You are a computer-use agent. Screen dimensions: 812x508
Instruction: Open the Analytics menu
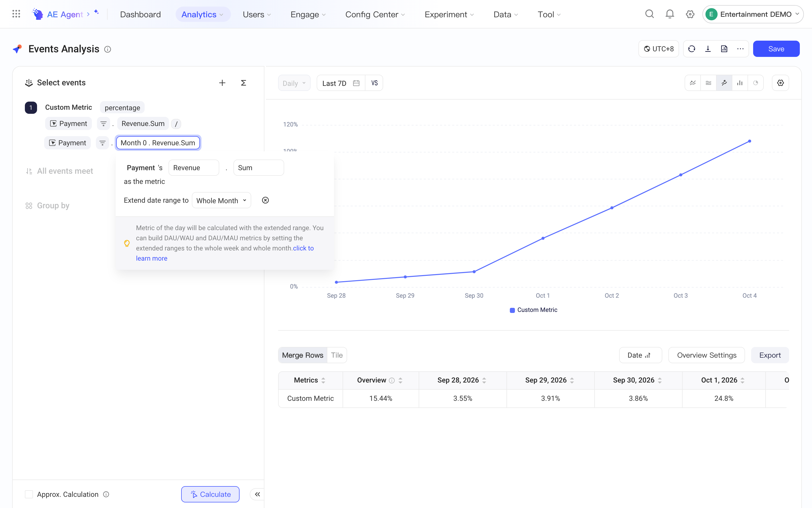[x=203, y=14]
